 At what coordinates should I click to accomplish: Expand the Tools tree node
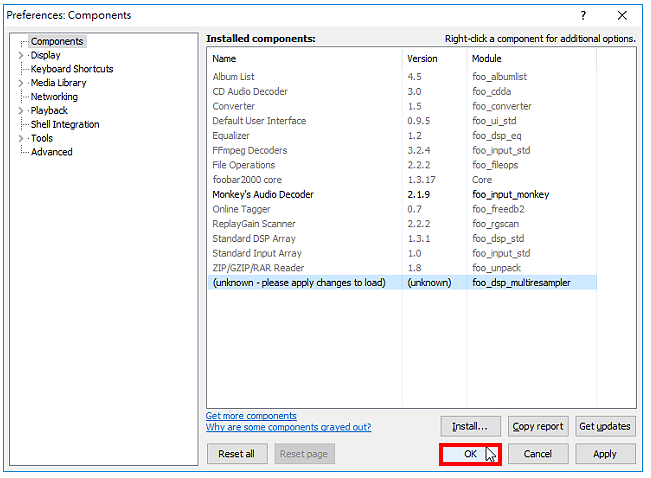point(21,138)
